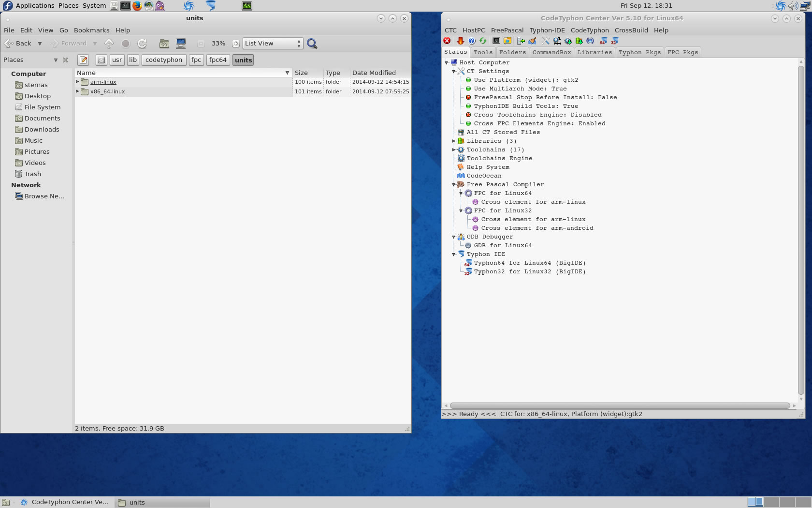
Task: Collapse the CT Settings node
Action: tap(454, 71)
